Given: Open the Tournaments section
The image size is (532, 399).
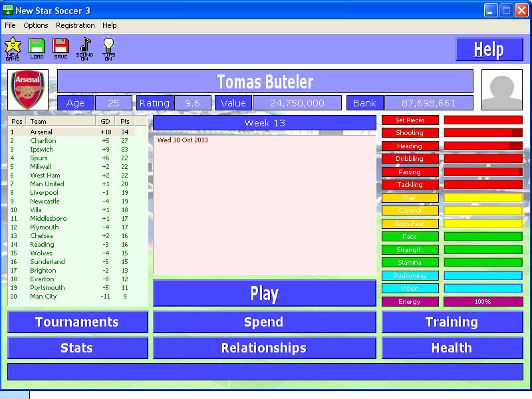Looking at the screenshot, I should click(x=77, y=322).
